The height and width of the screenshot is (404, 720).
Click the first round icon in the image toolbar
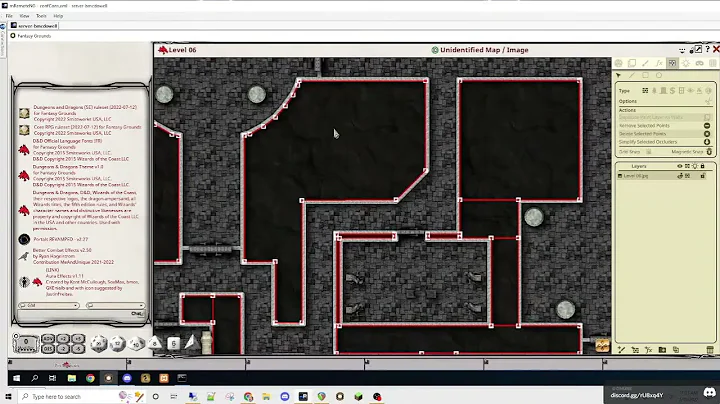coord(619,63)
